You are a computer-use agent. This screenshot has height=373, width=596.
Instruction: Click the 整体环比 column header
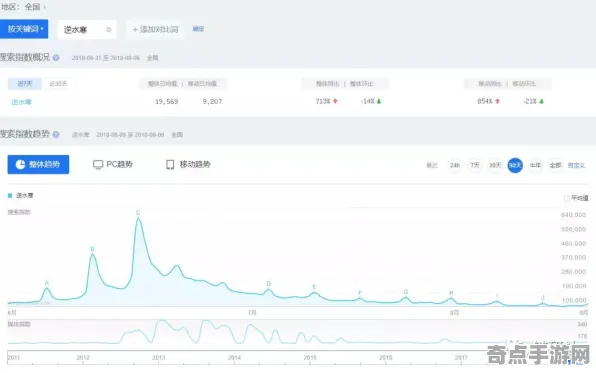(x=361, y=84)
